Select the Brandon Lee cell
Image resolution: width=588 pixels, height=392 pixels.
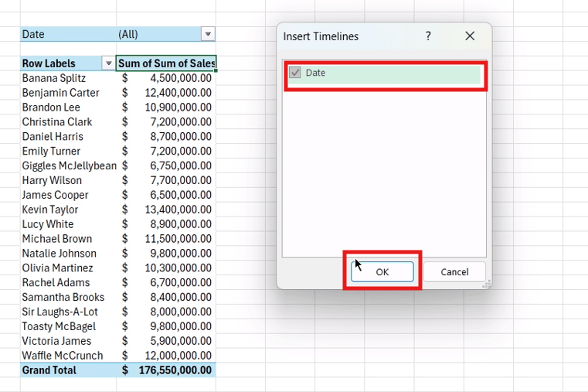pyautogui.click(x=68, y=107)
